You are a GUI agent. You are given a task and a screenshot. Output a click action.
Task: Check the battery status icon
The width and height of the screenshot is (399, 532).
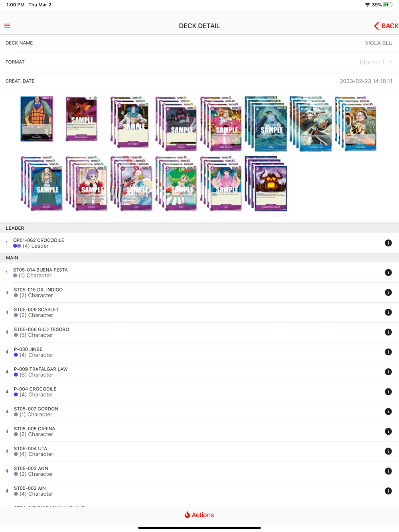point(387,5)
